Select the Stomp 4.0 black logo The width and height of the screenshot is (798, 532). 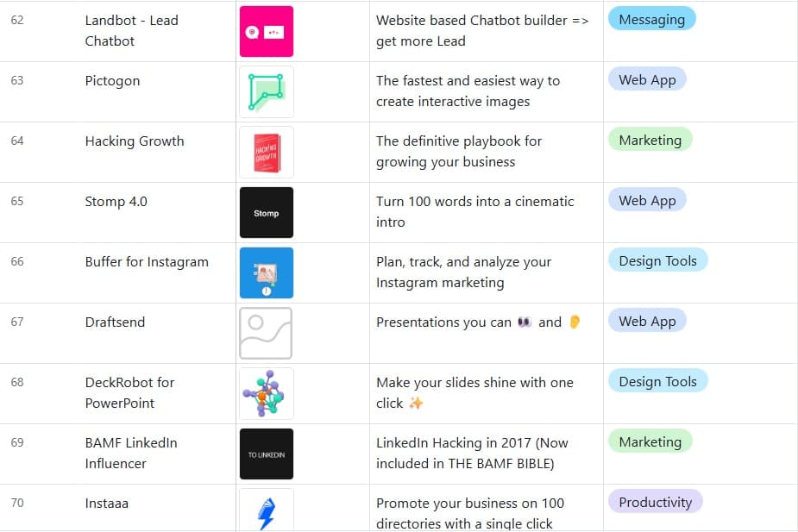click(266, 212)
